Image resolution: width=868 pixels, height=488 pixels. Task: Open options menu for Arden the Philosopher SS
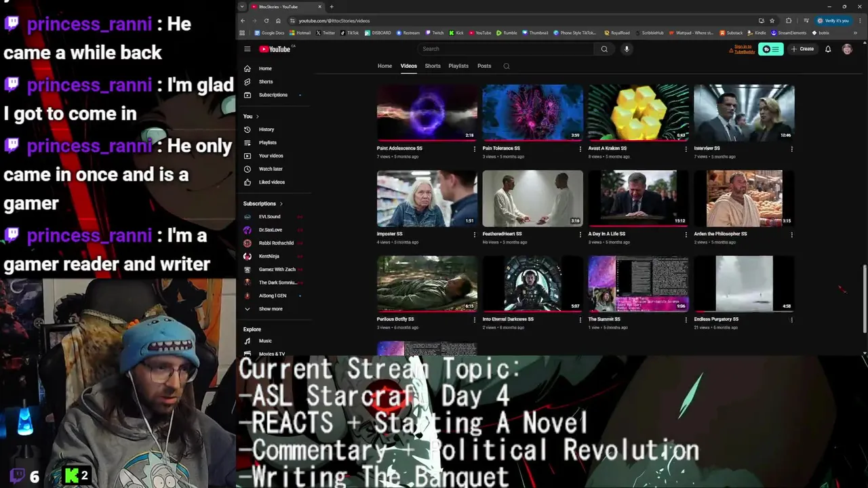791,235
